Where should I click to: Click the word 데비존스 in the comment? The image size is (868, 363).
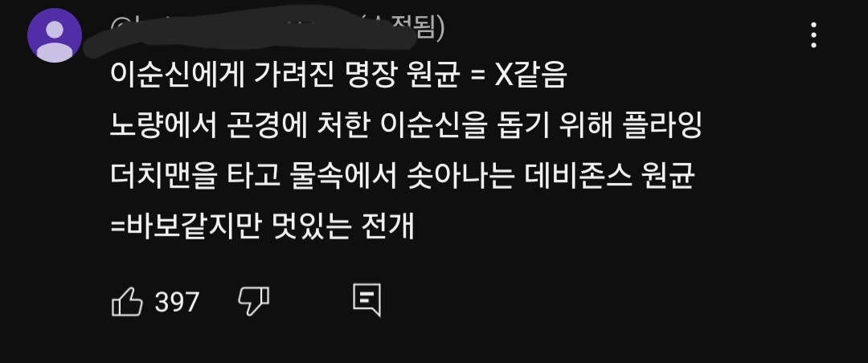(579, 177)
